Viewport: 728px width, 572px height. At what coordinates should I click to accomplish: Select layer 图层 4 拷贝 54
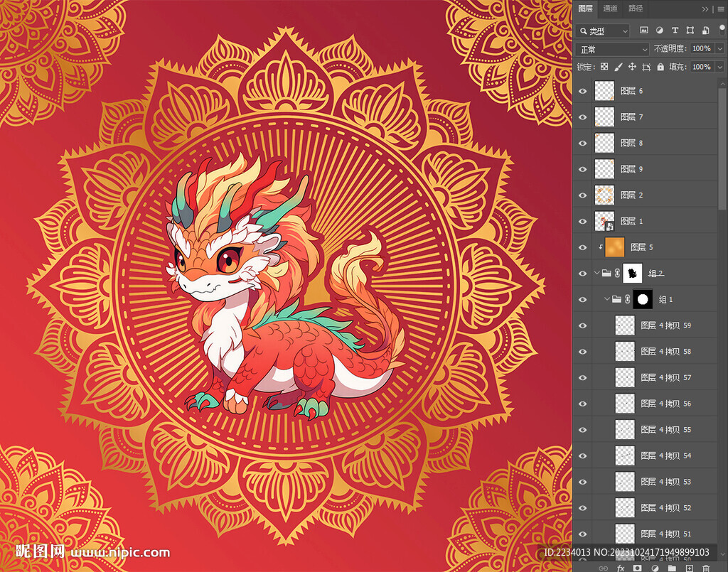[x=655, y=455]
